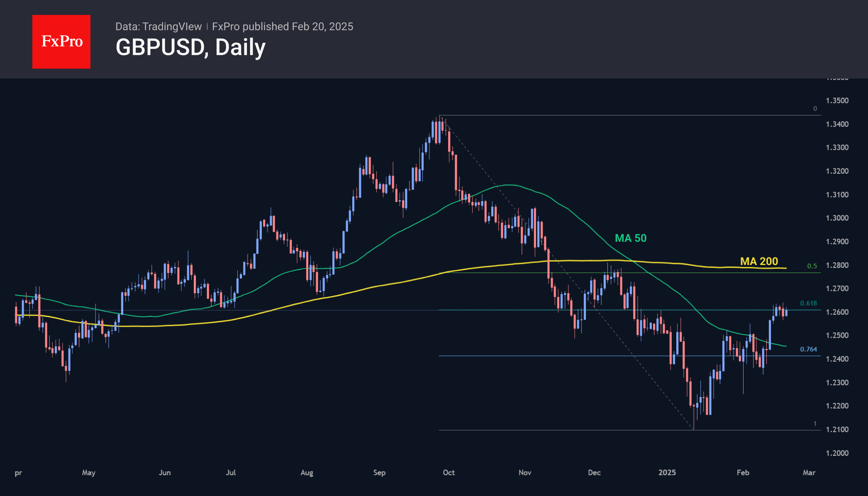Click the Data: TradingView source text
Screen dimensions: 868x496
(x=158, y=27)
